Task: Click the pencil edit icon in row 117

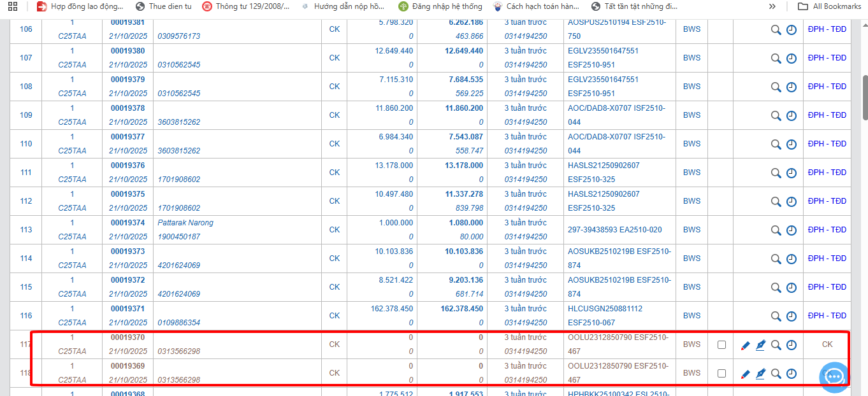Action: (x=745, y=345)
